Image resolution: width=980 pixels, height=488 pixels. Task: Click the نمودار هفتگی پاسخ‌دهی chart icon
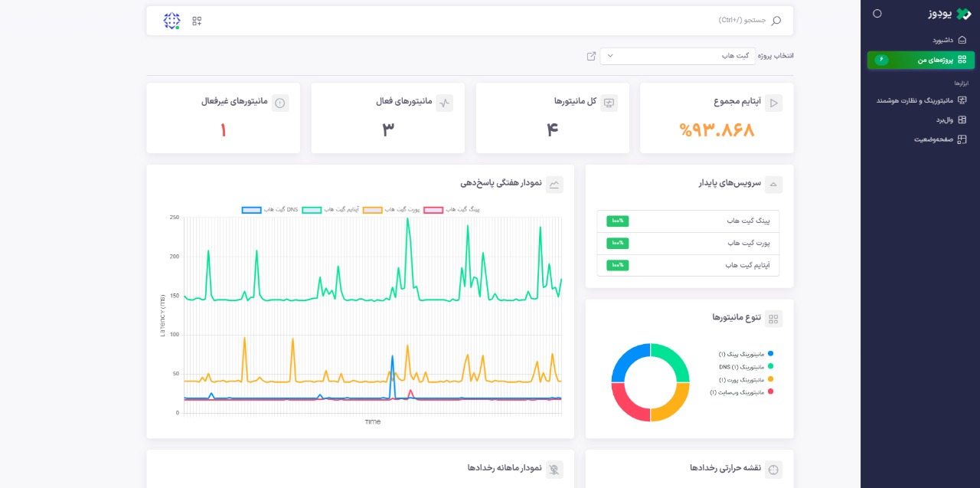pyautogui.click(x=554, y=184)
